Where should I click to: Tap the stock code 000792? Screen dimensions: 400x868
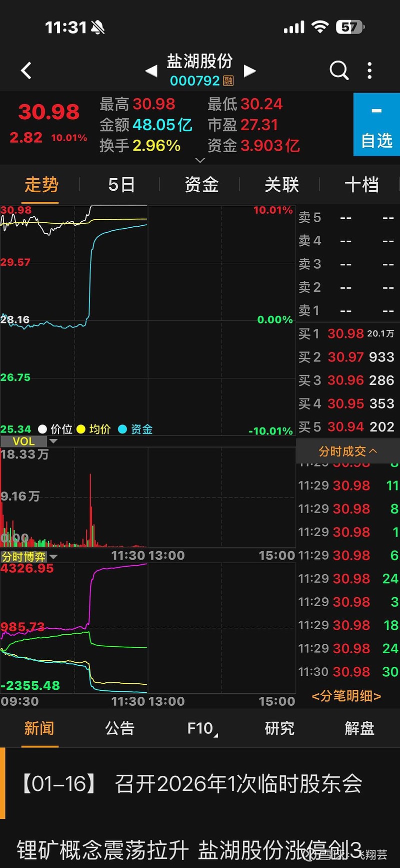point(195,81)
